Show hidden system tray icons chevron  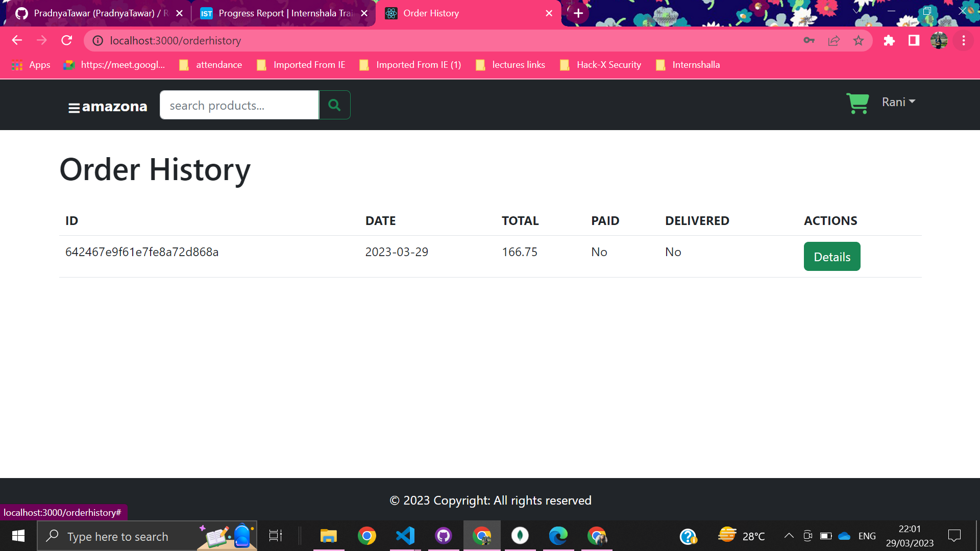click(789, 536)
